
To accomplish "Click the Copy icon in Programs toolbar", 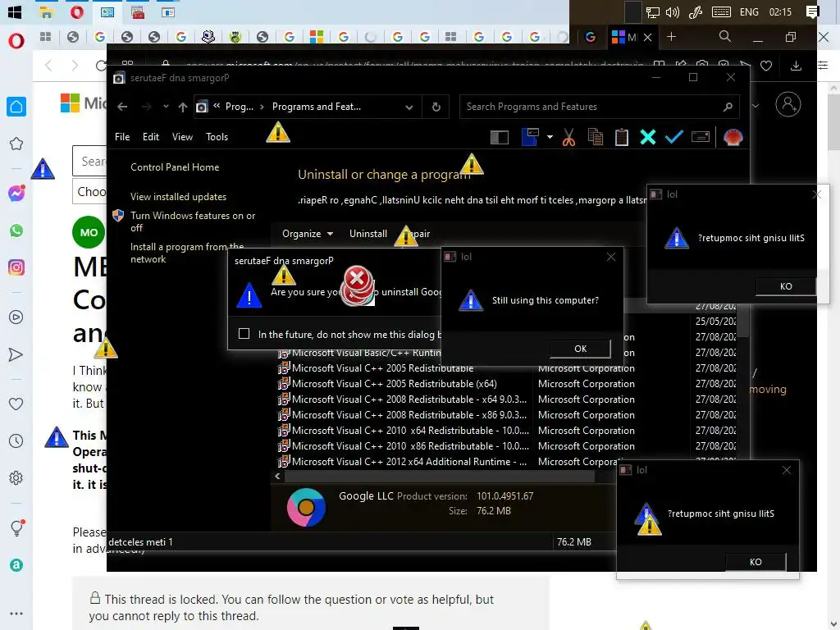I will coord(596,137).
